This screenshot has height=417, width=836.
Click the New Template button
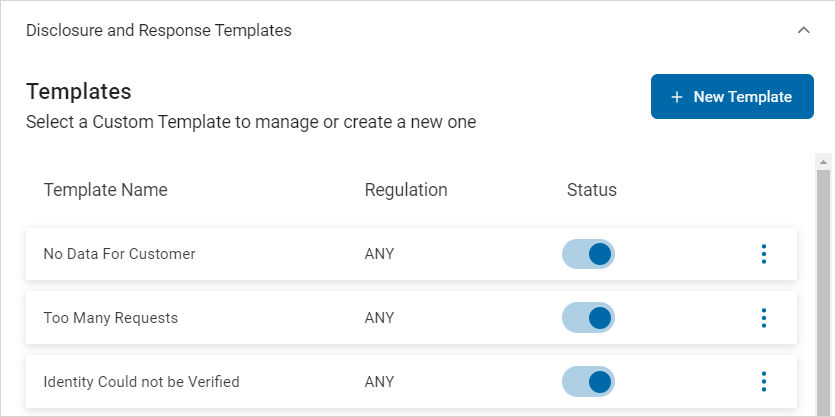pyautogui.click(x=732, y=97)
